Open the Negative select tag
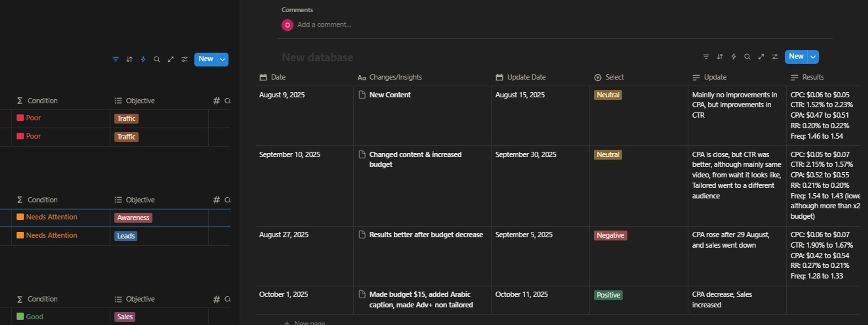This screenshot has height=325, width=868. tap(610, 235)
